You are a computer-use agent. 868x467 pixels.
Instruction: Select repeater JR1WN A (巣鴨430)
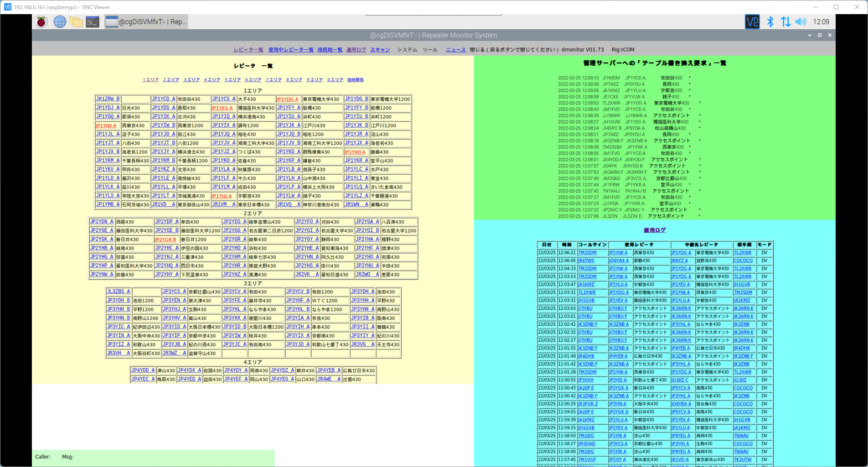[356, 204]
